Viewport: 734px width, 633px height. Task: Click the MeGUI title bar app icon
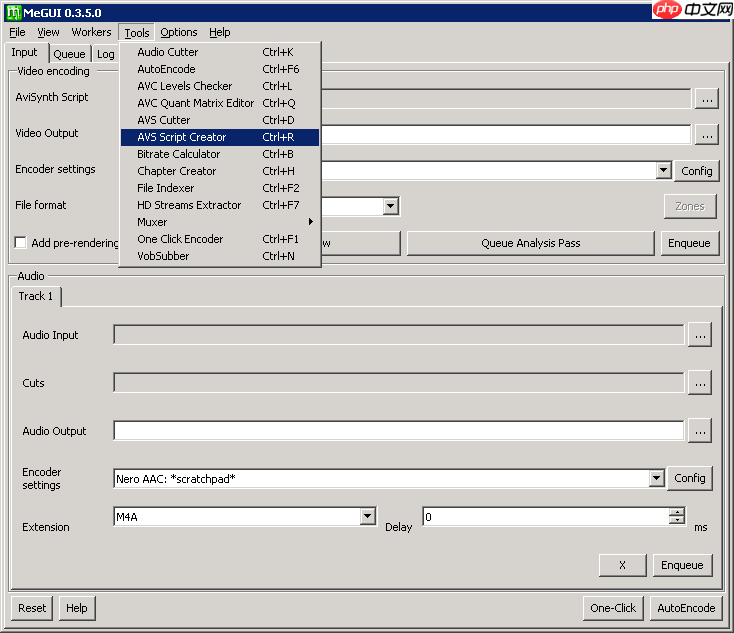(13, 11)
